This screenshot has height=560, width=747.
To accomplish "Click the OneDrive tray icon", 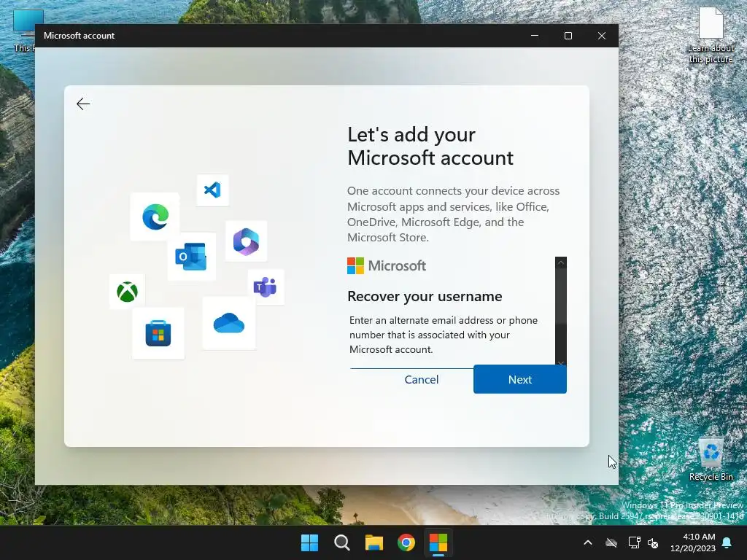I will click(x=611, y=542).
